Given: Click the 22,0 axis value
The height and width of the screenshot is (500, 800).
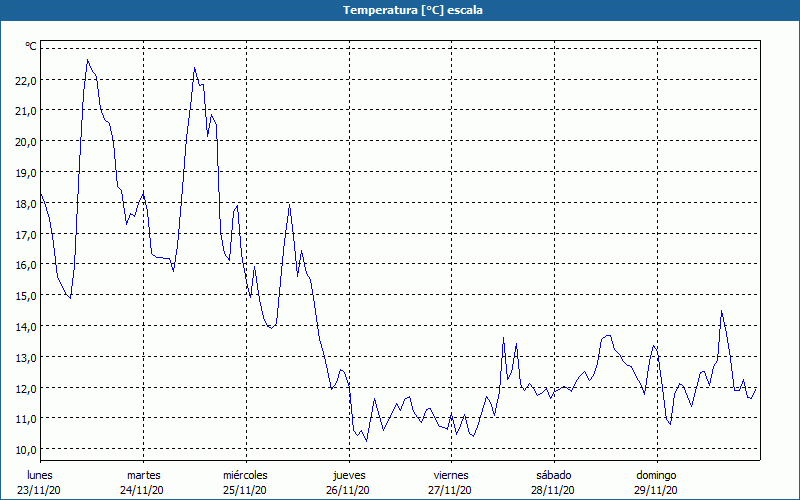Looking at the screenshot, I should [x=26, y=81].
